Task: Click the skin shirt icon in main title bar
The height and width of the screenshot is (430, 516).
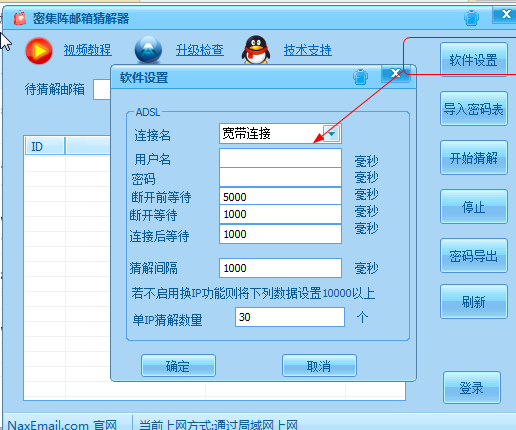Action: (471, 18)
